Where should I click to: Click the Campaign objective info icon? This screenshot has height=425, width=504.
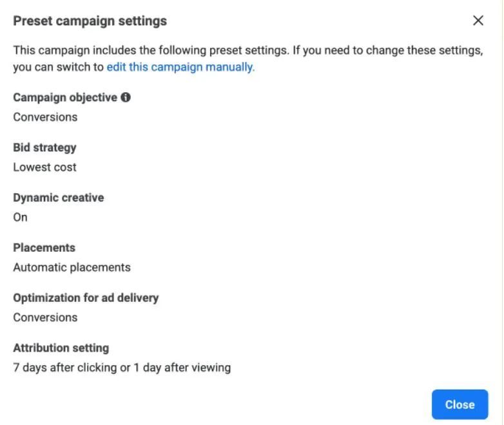[x=126, y=97]
